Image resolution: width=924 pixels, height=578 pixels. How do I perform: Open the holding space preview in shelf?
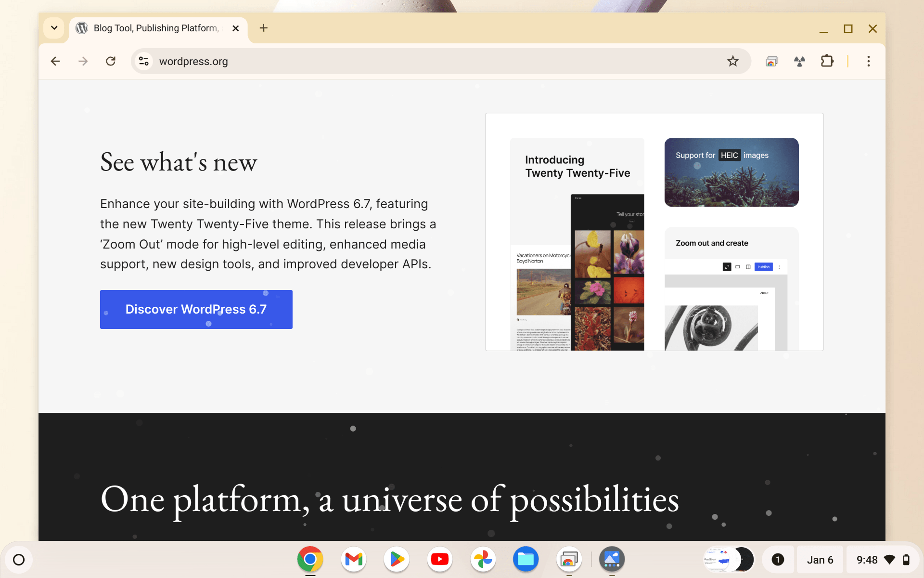click(x=729, y=560)
